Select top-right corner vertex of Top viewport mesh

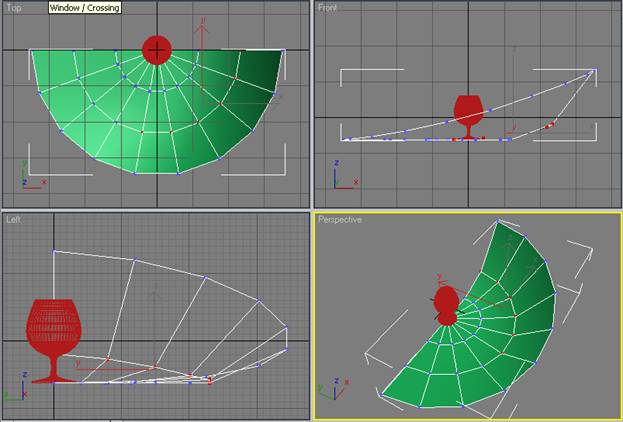[284, 50]
